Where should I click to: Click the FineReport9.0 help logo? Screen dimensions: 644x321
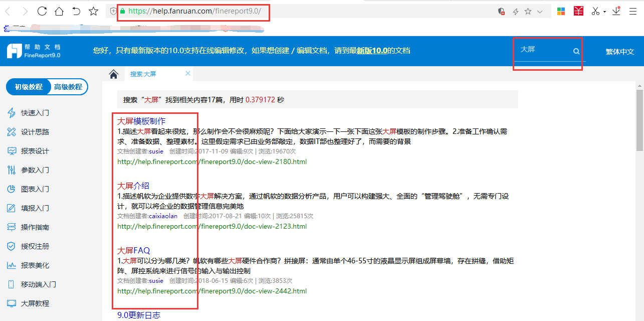tap(34, 51)
